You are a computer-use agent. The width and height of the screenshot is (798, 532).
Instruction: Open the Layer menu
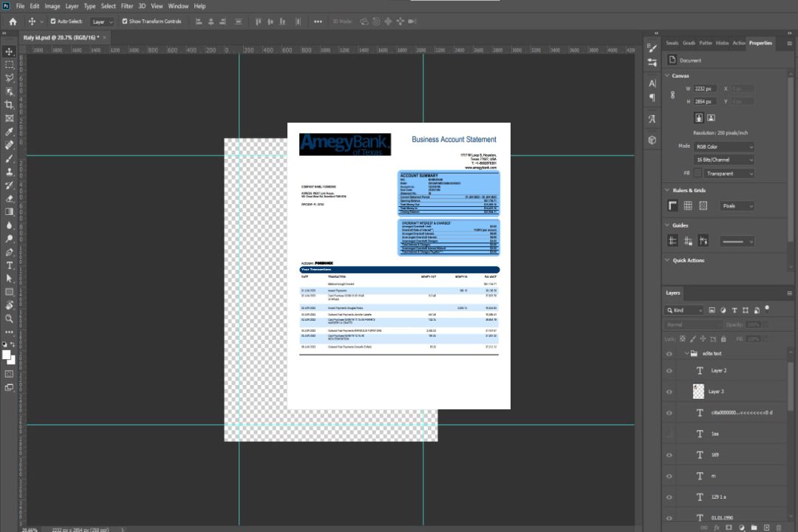tap(72, 6)
